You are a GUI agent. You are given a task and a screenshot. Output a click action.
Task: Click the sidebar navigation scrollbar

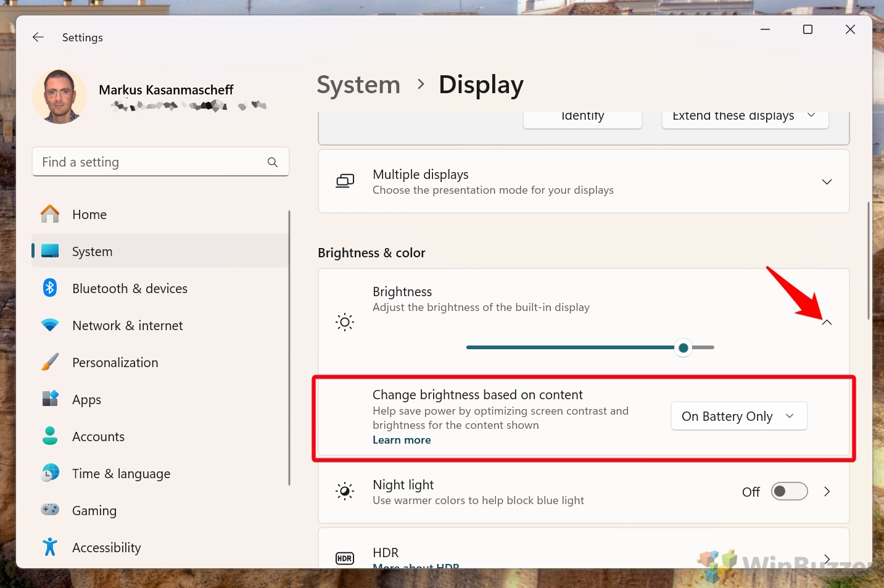coord(289,348)
